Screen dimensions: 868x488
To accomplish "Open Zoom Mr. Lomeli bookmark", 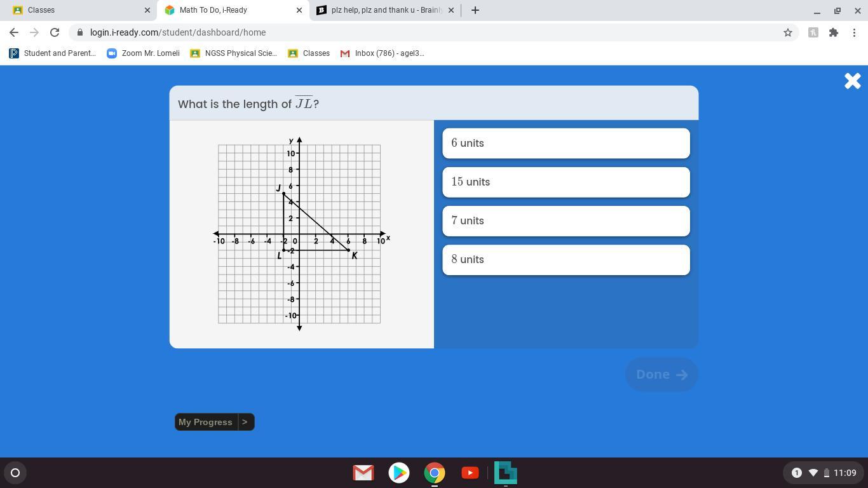I will (x=144, y=53).
